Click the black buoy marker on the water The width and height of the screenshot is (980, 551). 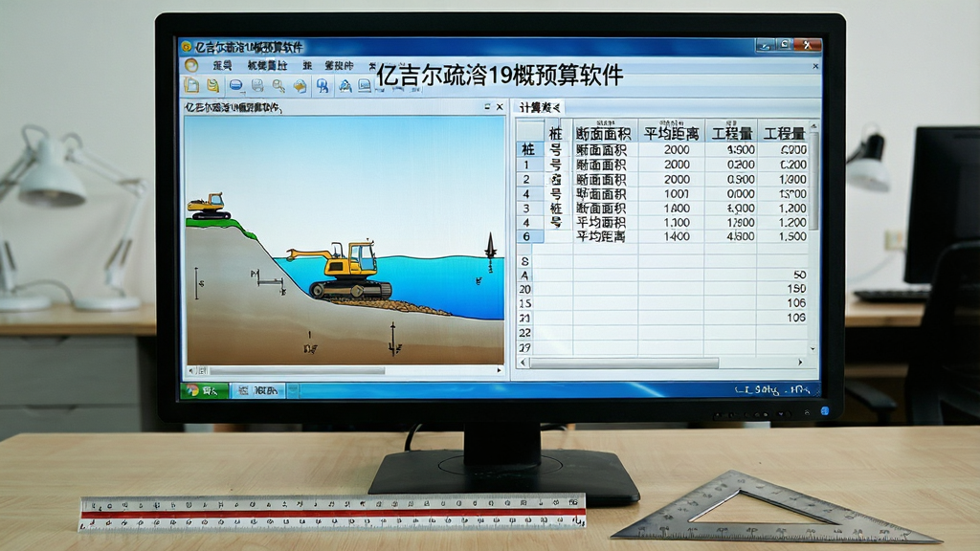click(x=491, y=247)
